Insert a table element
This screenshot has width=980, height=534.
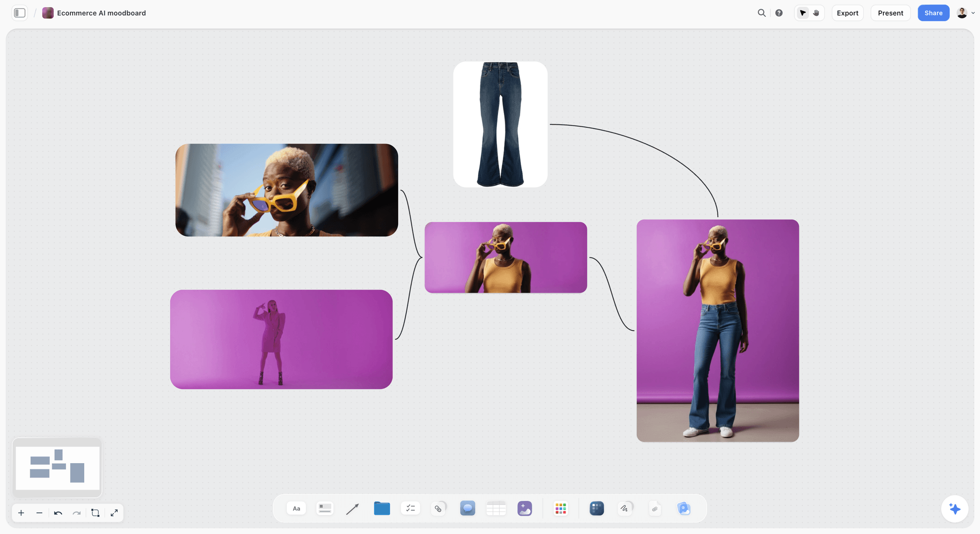(x=496, y=508)
